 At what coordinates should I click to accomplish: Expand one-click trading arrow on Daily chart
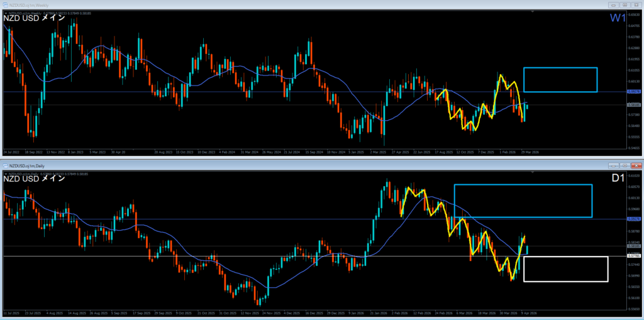[6, 174]
